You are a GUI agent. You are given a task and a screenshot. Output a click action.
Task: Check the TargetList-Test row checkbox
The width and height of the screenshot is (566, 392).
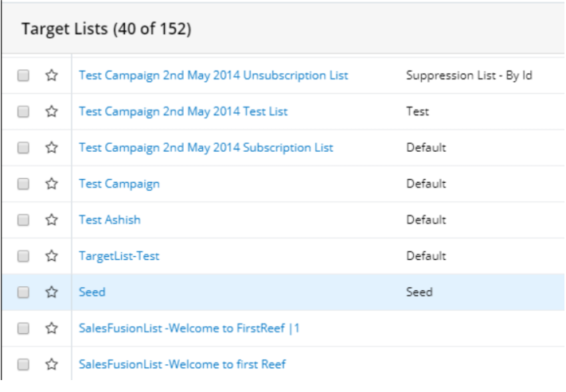(23, 256)
